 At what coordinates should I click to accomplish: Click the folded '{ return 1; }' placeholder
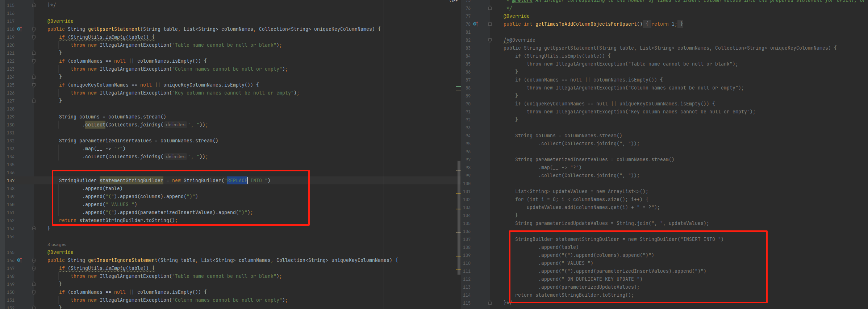[663, 24]
